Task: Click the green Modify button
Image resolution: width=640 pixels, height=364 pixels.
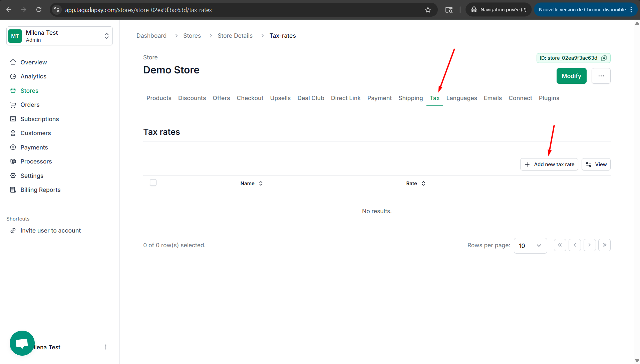Action: (571, 76)
